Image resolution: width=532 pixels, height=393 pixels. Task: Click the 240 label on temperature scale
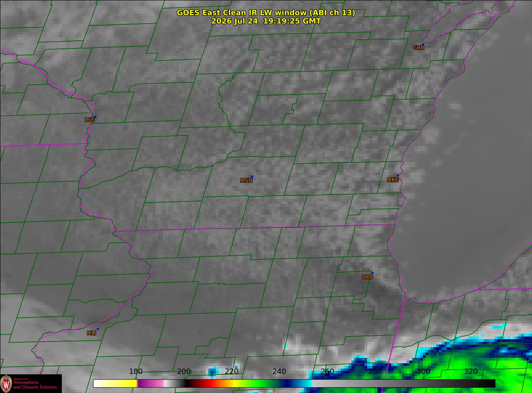click(279, 372)
